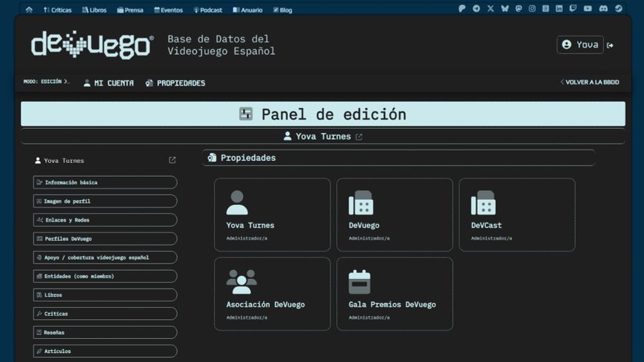Click the Yova Turnes name in sidebar

pos(64,160)
